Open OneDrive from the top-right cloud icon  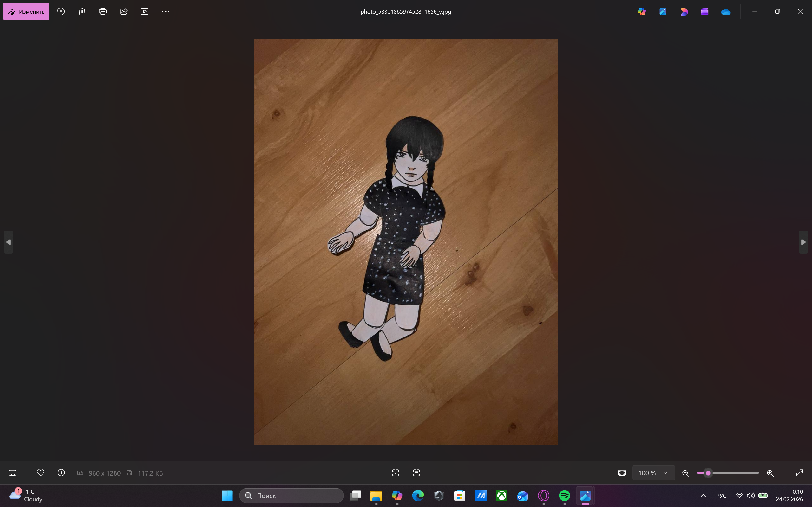726,12
